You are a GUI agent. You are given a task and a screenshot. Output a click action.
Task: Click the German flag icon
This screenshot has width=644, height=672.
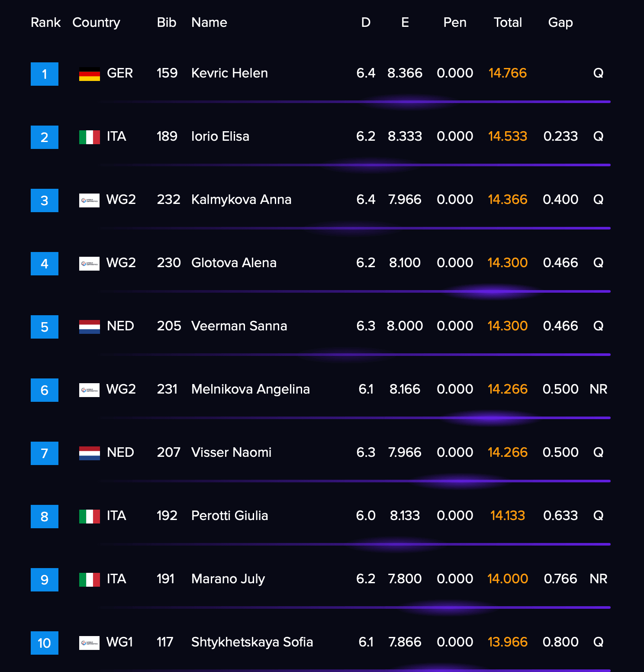(x=90, y=74)
